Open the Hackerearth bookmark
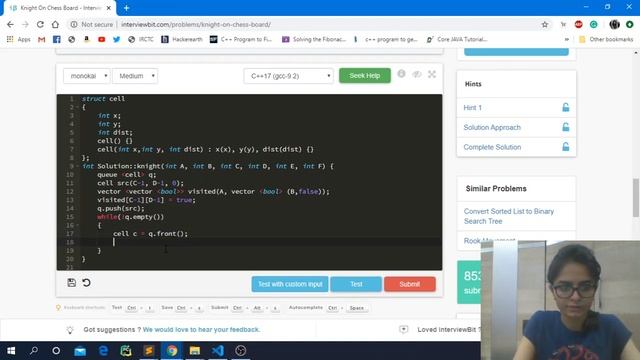Screen dimensions: 640x360 pos(182,39)
